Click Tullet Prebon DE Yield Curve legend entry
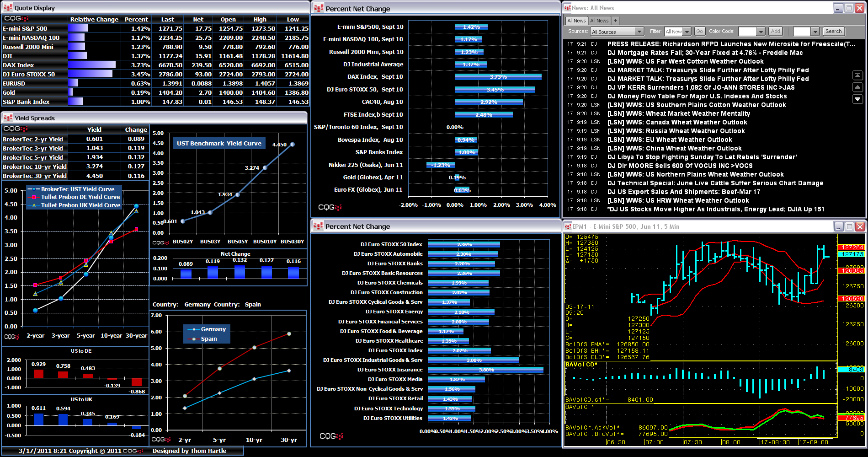The image size is (868, 457). pyautogui.click(x=74, y=197)
